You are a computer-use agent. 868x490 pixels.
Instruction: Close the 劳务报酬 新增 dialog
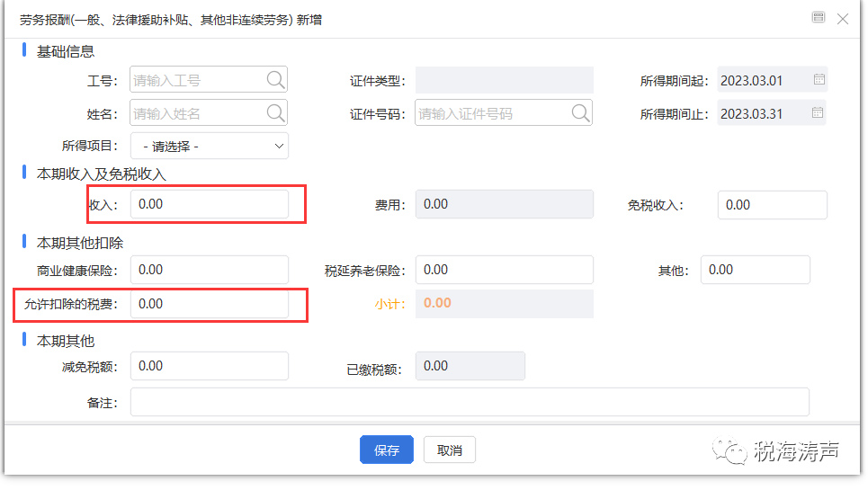coord(843,19)
